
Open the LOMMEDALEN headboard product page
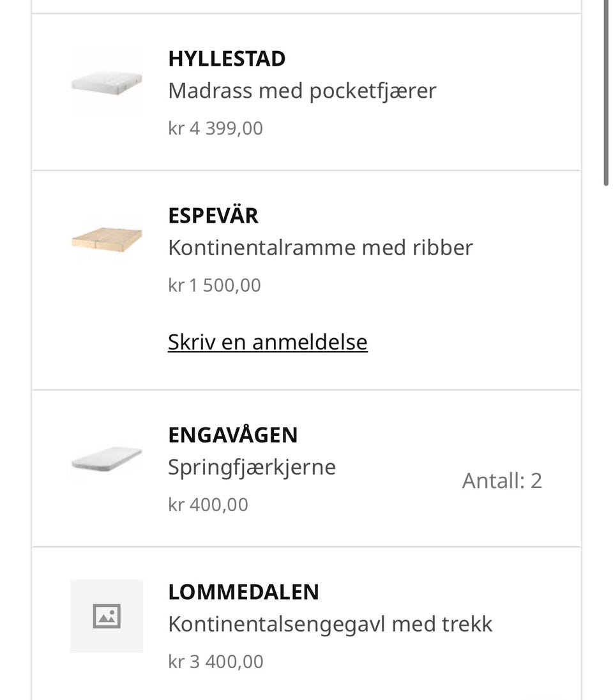(243, 592)
